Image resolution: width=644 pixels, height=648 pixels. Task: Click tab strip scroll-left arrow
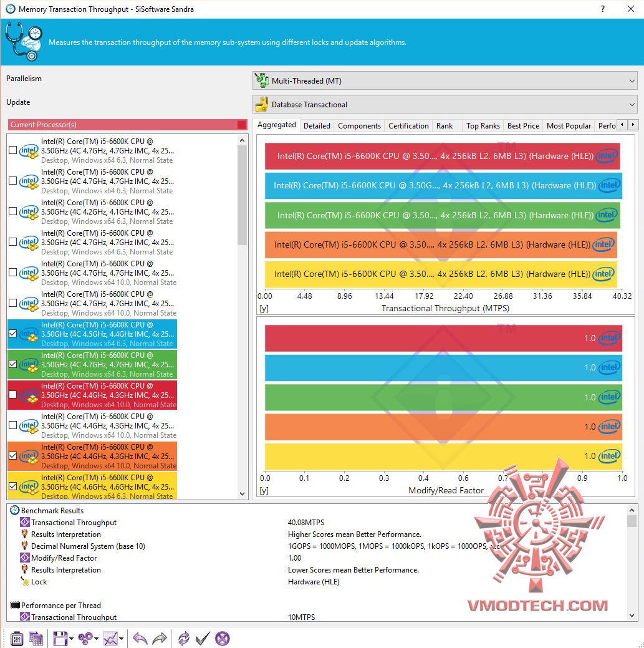(622, 124)
